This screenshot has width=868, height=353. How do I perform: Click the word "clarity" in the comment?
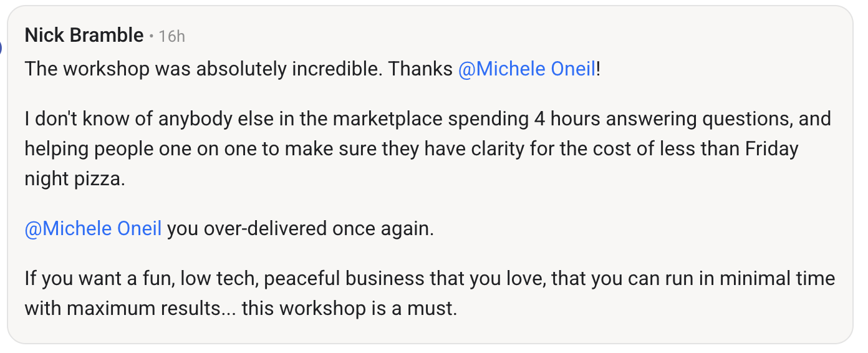coord(562,149)
